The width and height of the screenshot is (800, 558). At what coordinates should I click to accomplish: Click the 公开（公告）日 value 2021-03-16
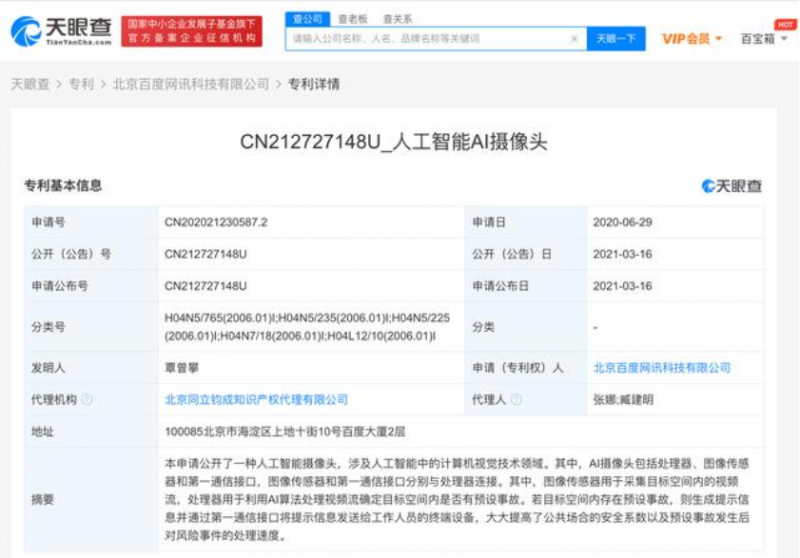click(622, 254)
